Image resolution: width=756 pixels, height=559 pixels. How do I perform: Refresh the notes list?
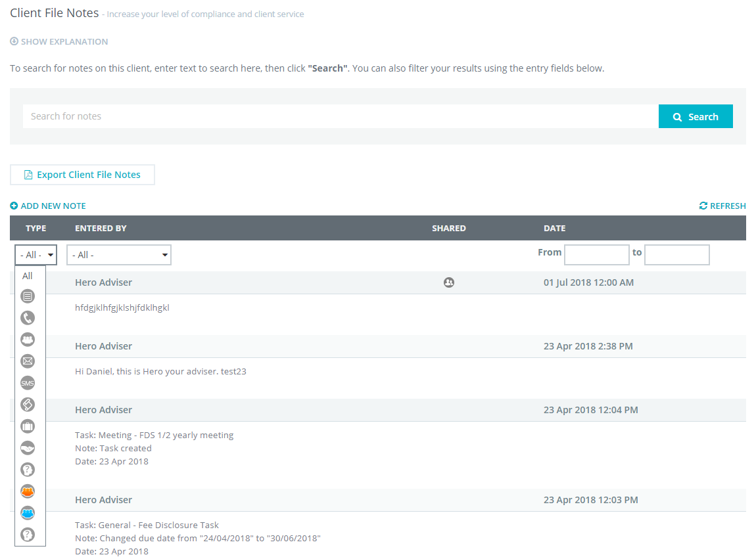click(722, 206)
